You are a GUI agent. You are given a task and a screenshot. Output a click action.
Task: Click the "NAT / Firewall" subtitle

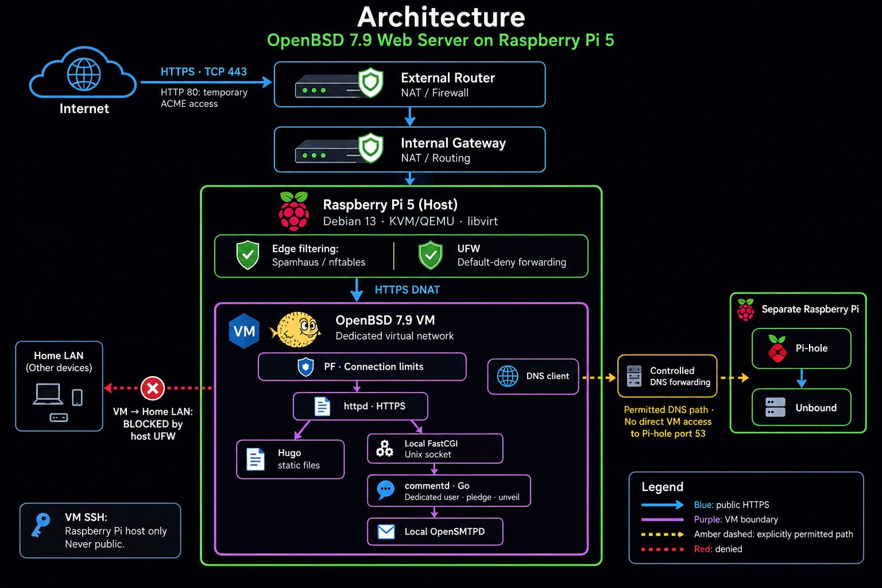pos(435,93)
